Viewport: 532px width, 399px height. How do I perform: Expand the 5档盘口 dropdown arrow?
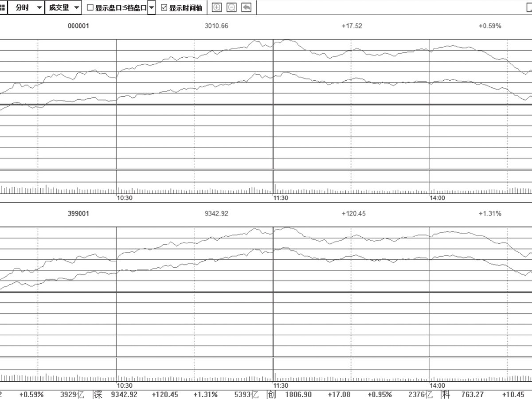click(x=152, y=8)
